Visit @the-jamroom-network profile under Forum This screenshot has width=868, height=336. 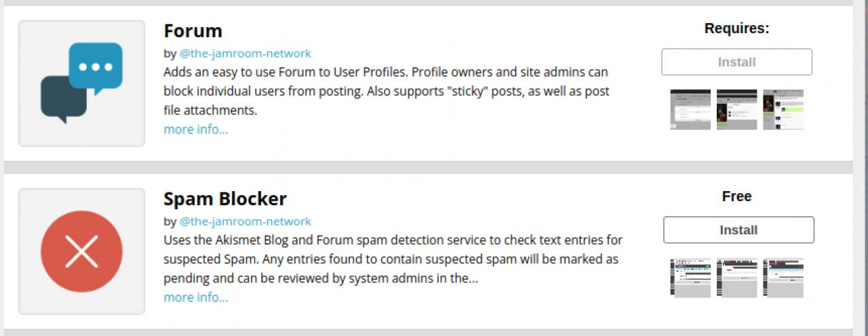pos(245,54)
